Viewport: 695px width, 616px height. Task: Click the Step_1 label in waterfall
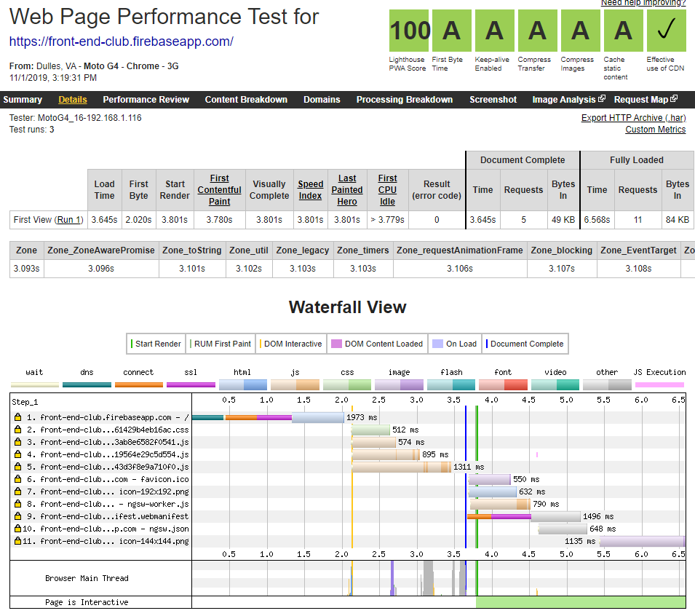point(25,402)
